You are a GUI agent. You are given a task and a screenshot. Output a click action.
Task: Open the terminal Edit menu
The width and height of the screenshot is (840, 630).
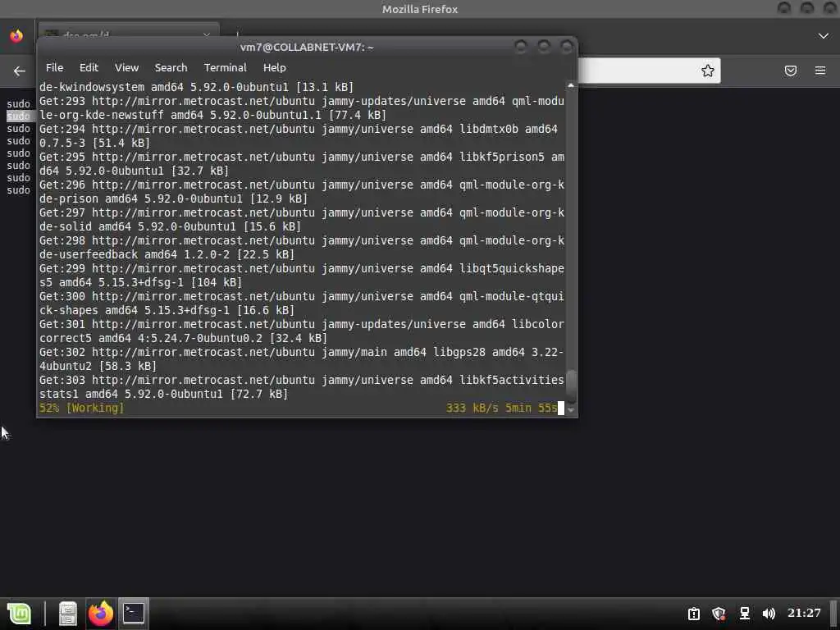pos(89,67)
